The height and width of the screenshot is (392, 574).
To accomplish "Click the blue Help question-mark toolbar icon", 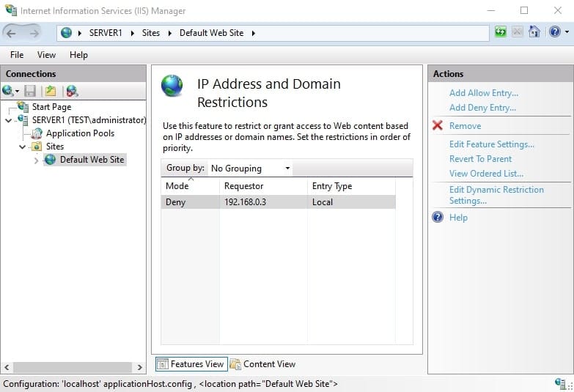I will 555,32.
